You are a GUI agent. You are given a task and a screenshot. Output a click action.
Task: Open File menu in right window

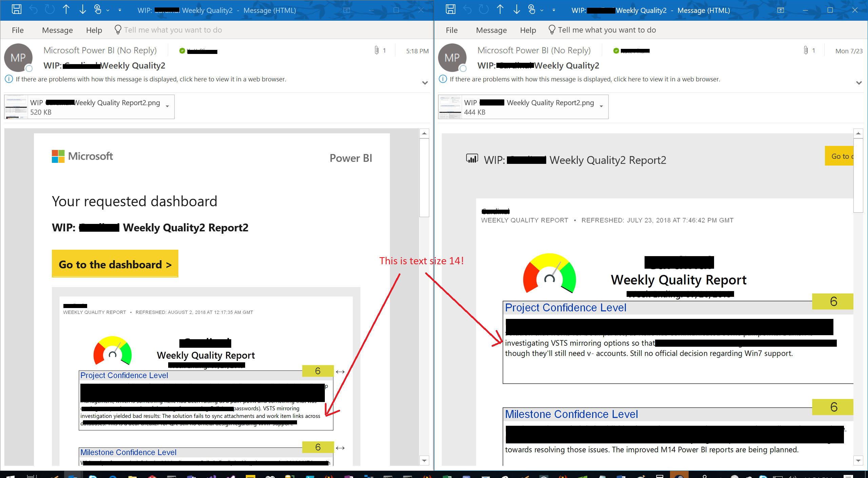tap(452, 30)
